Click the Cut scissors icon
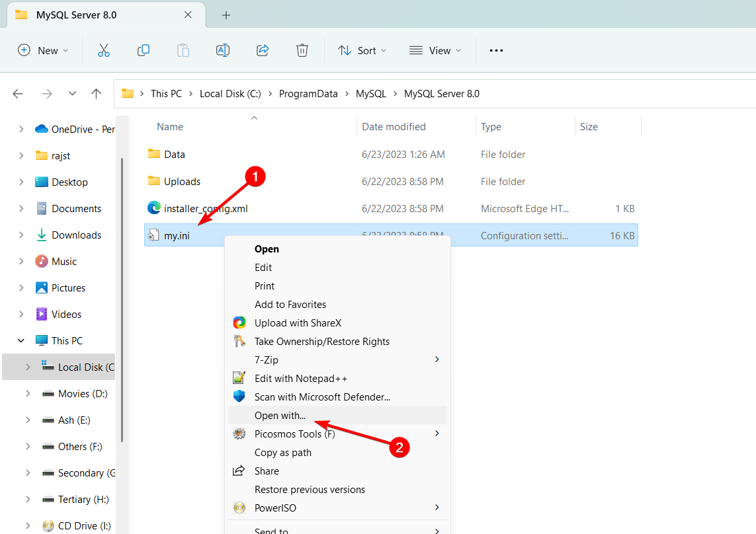 coord(104,50)
